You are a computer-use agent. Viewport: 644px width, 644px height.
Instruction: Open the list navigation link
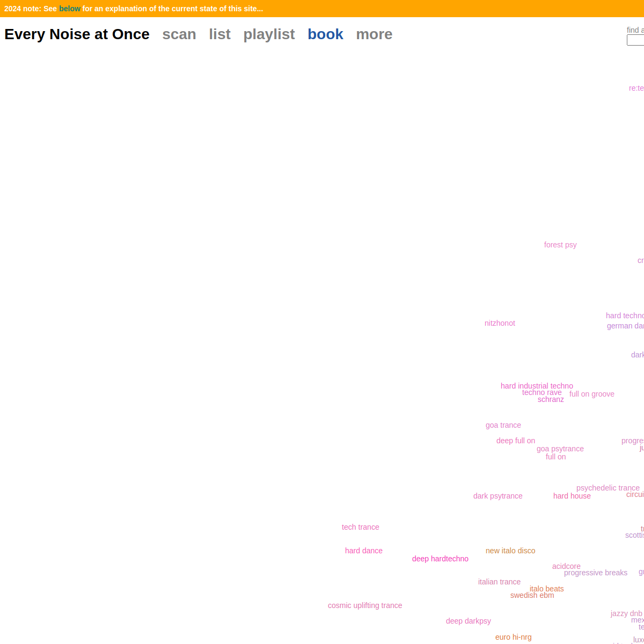(x=219, y=34)
